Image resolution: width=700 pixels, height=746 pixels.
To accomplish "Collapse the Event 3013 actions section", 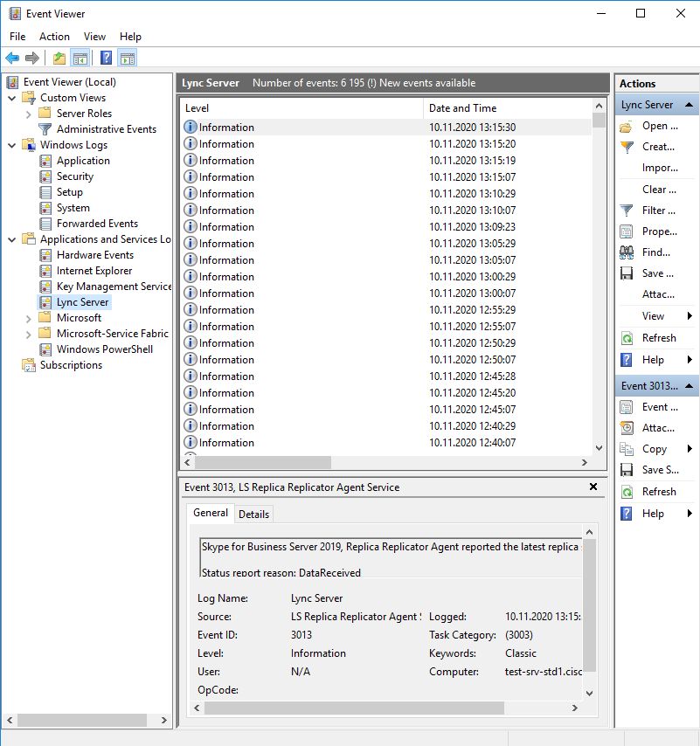I will tap(689, 386).
